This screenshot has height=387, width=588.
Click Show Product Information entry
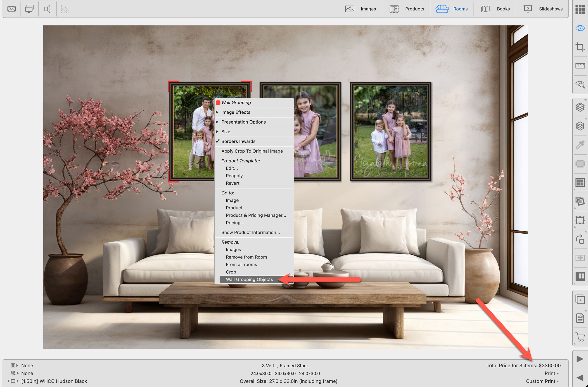coord(250,232)
